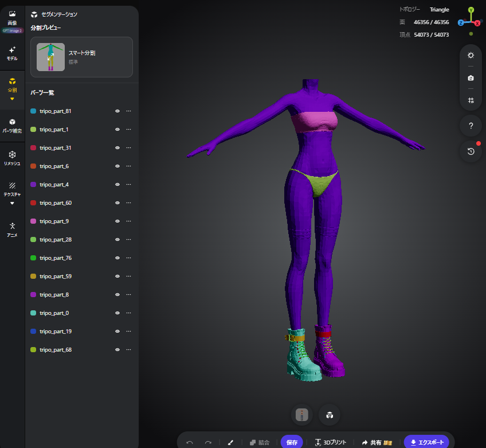Expand the dropdown arrow under テクスチャ

12,203
